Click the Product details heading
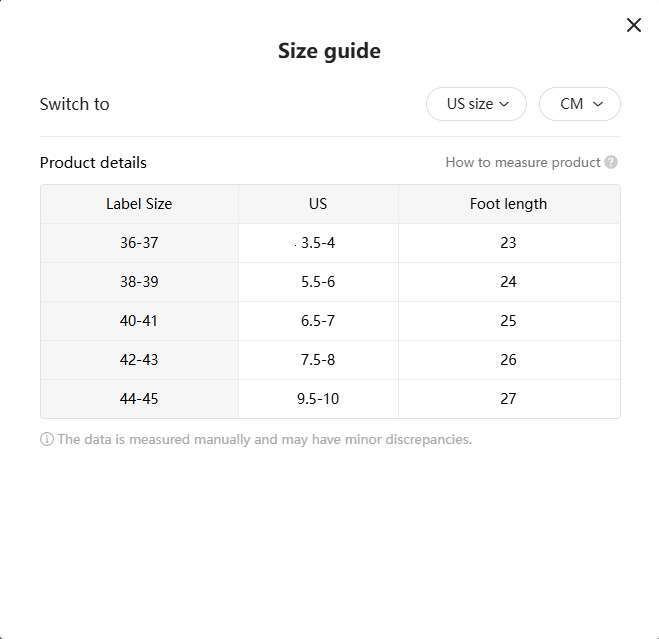The height and width of the screenshot is (639, 659). click(x=93, y=162)
